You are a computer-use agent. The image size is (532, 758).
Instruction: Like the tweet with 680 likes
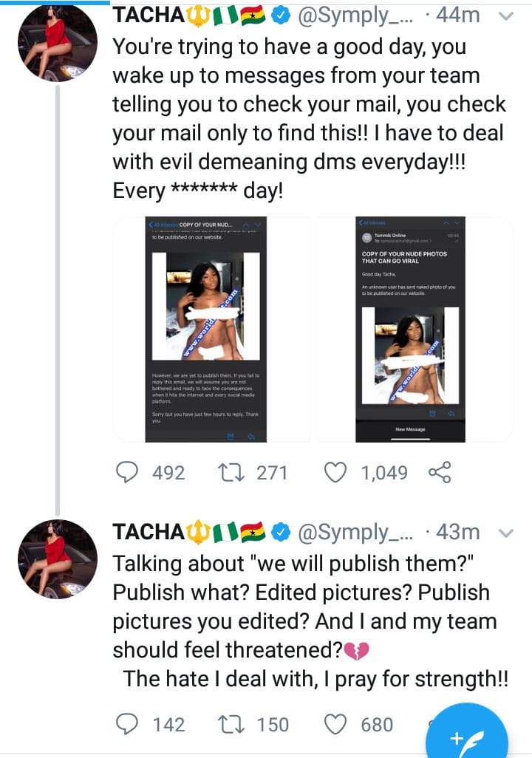pos(336,725)
